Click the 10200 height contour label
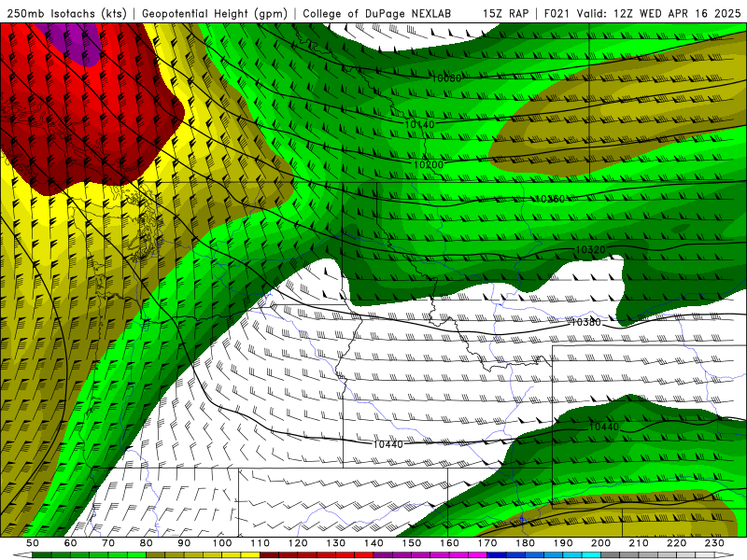 [x=429, y=165]
